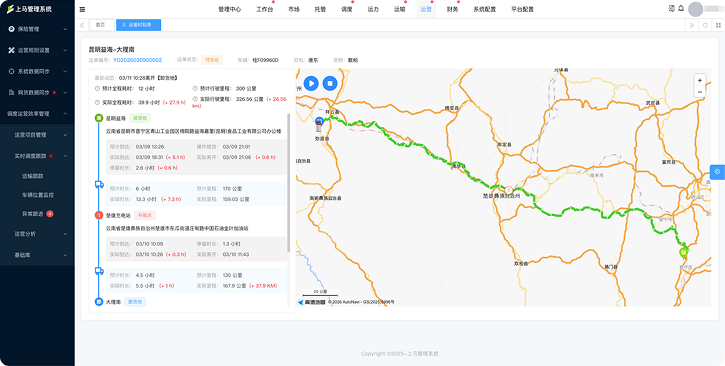725x366 pixels.
Task: Open the 财务 top menu
Action: point(452,9)
